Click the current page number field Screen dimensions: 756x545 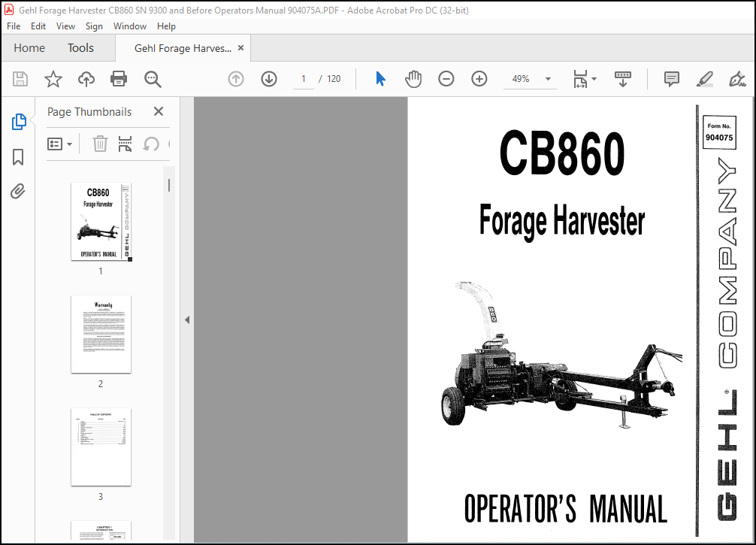[304, 79]
